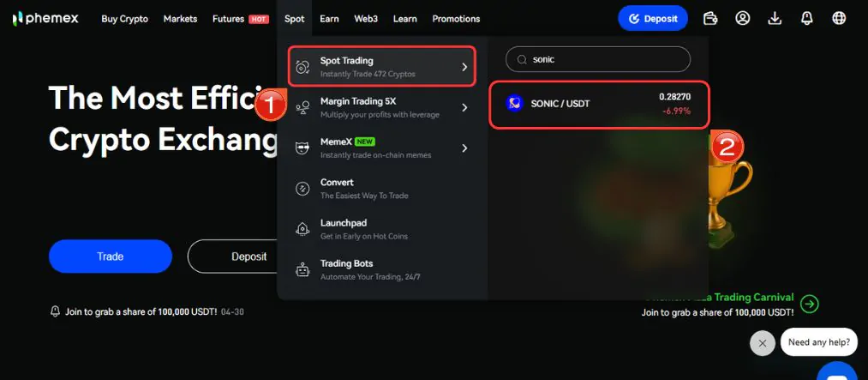Expand the Margin Trading 5X arrow
Viewport: 868px width, 380px height.
click(464, 107)
